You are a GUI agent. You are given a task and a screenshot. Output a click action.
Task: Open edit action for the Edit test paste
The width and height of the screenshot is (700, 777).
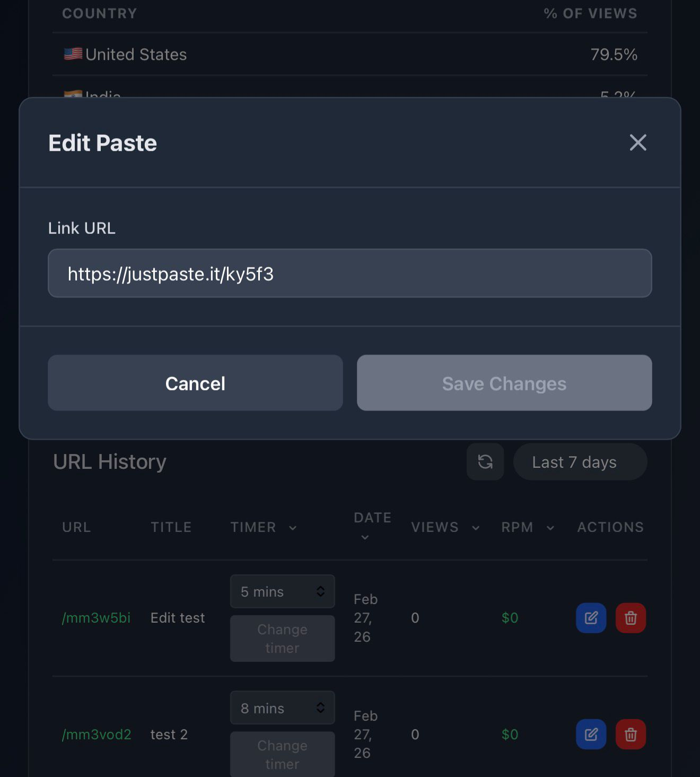tap(590, 617)
